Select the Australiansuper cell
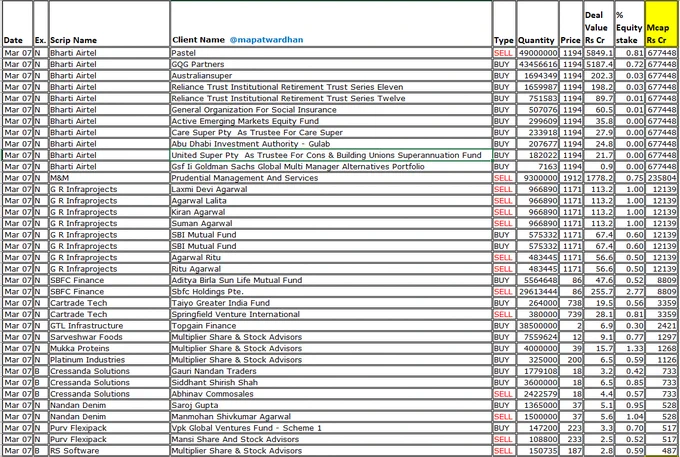 (331, 75)
